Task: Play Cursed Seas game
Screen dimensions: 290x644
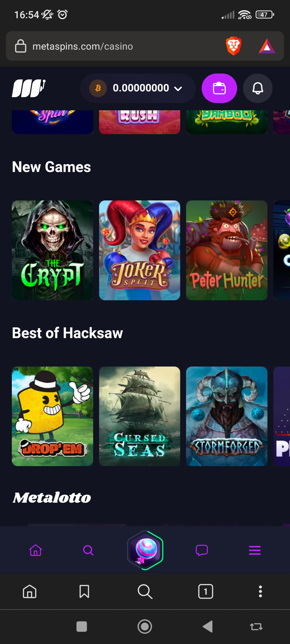Action: click(140, 416)
